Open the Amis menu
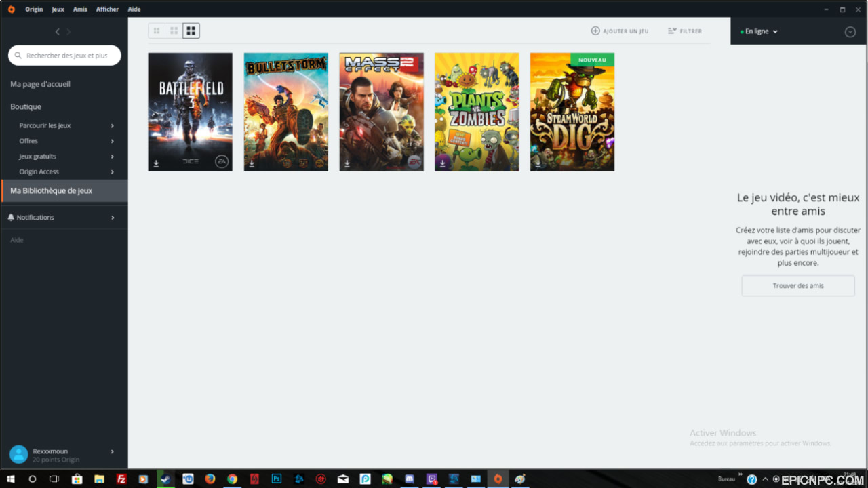 [x=80, y=9]
